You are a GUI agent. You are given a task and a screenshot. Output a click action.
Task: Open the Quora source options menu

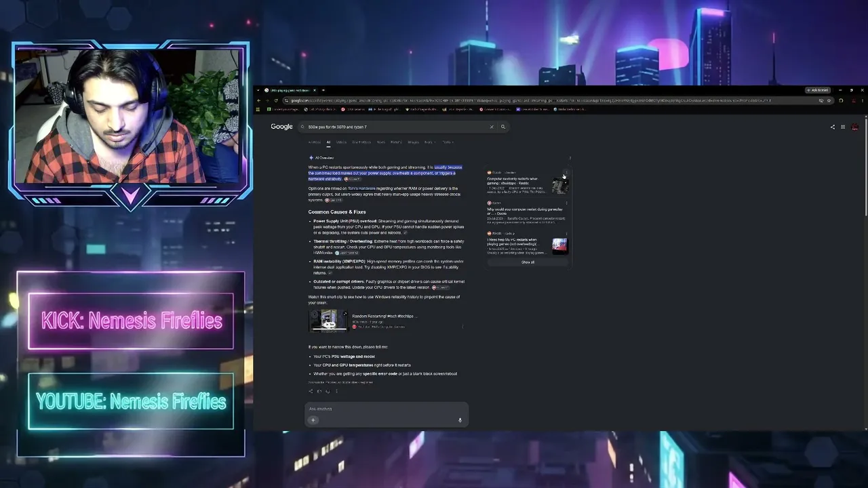coord(566,203)
